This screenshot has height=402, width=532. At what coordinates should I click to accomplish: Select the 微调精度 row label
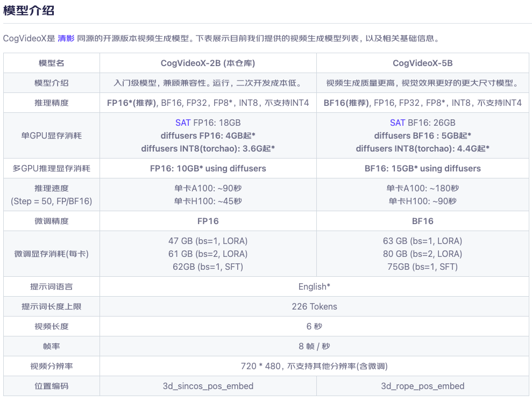click(x=52, y=221)
